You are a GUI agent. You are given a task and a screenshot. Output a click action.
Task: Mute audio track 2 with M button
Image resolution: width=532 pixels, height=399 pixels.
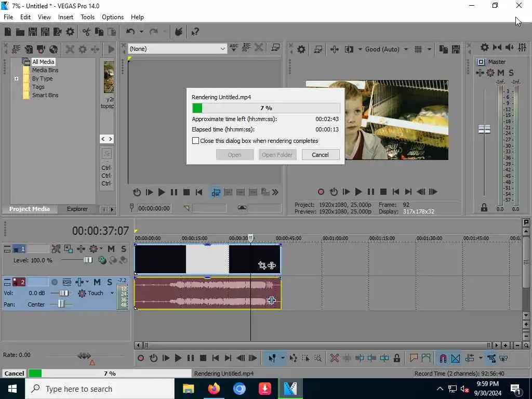point(97,282)
